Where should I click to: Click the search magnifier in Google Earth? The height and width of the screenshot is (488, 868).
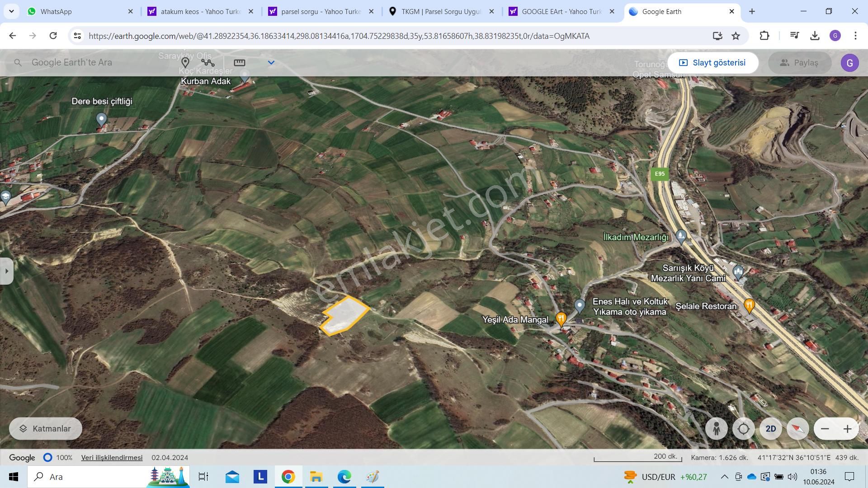click(18, 62)
